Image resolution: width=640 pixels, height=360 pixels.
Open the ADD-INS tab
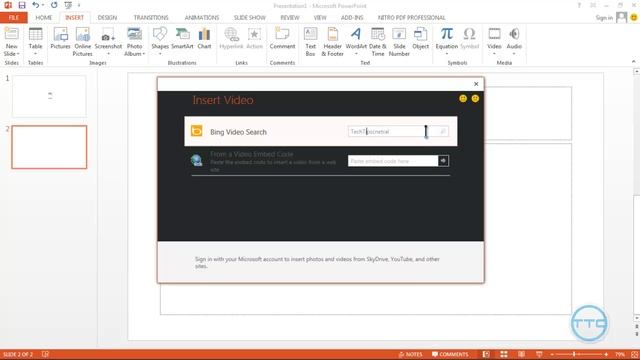pyautogui.click(x=352, y=18)
